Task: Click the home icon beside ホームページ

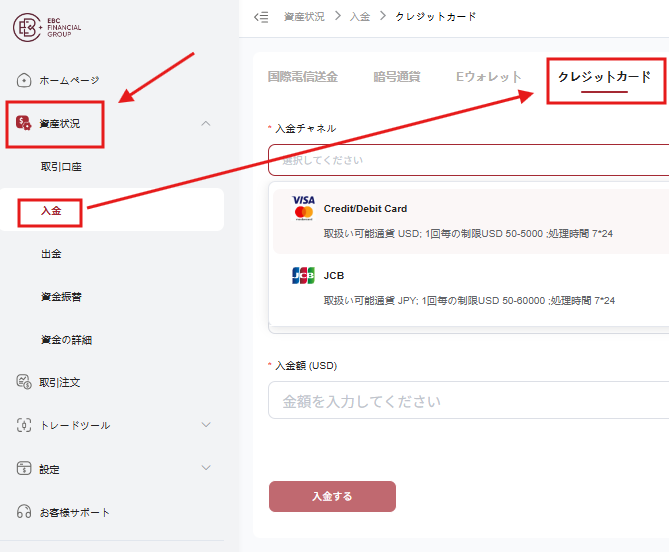Action: click(x=24, y=80)
